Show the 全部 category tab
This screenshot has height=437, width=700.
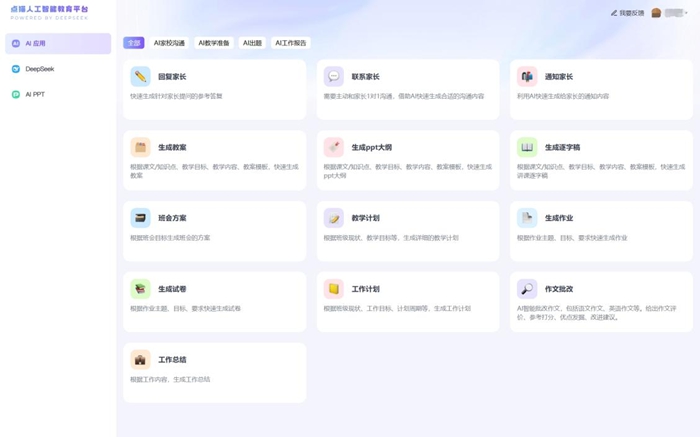coord(134,43)
